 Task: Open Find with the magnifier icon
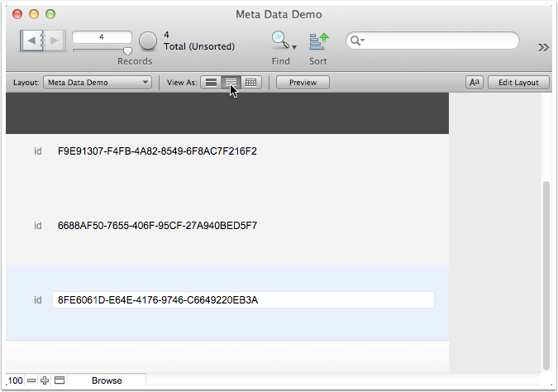click(x=280, y=40)
